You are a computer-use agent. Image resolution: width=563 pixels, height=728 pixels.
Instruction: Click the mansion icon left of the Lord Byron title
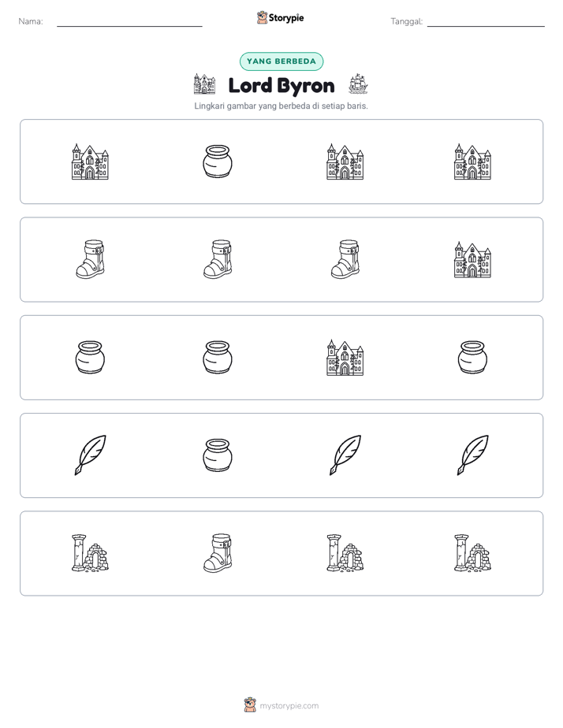pos(204,84)
